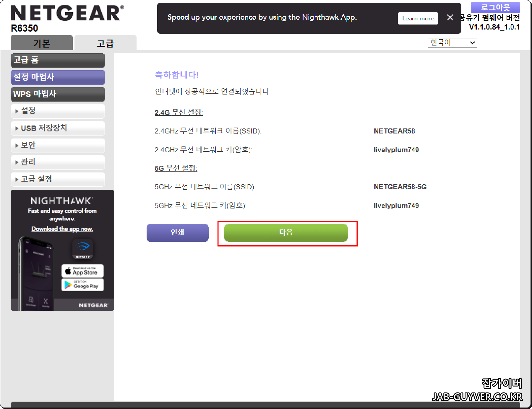Click the 2.4GHz SSID value NETGEAR58

[x=394, y=131]
